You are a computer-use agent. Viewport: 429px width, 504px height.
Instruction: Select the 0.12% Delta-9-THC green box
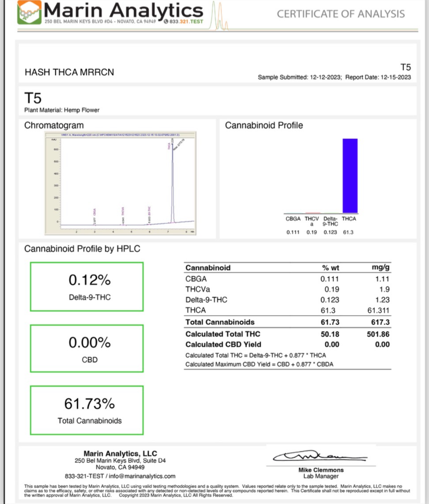87,287
